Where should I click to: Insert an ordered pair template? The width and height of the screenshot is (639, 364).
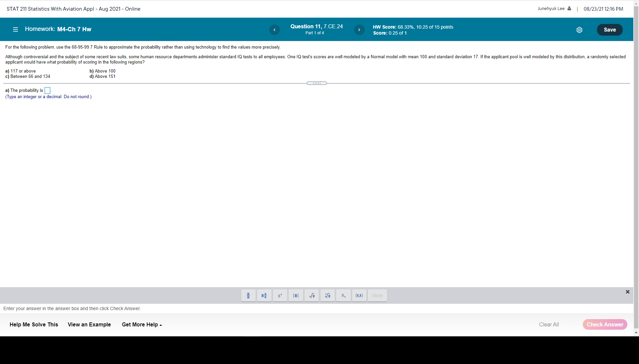[x=359, y=295]
